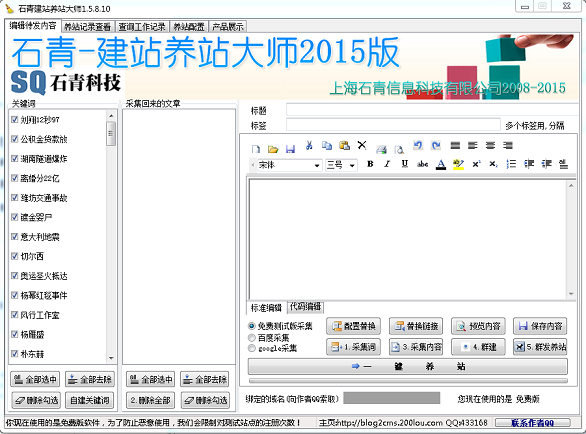Click keyword list scroll up arrow
Viewport: 586px width, 434px height.
point(111,116)
